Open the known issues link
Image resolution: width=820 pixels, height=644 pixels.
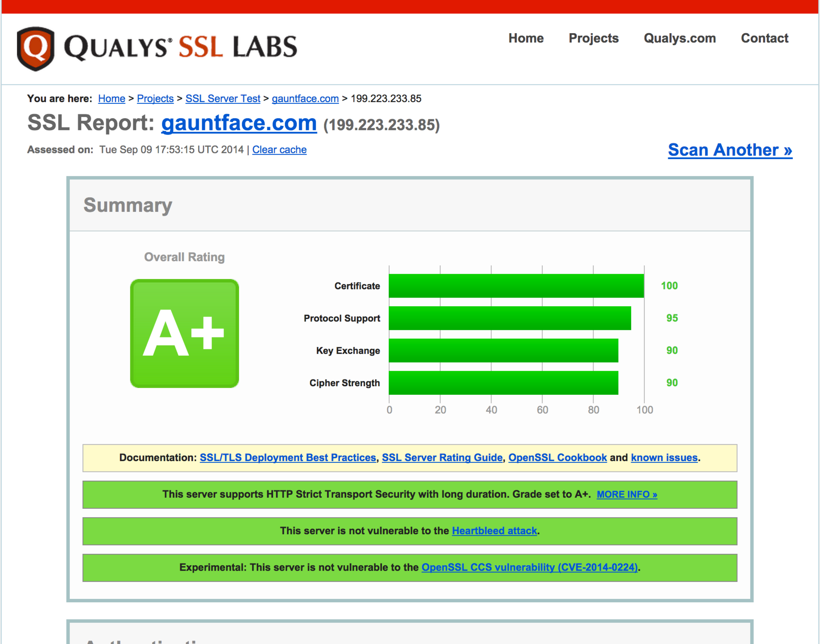(664, 457)
